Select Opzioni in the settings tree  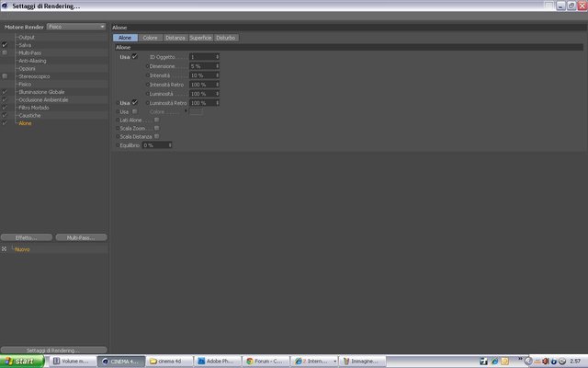click(27, 69)
